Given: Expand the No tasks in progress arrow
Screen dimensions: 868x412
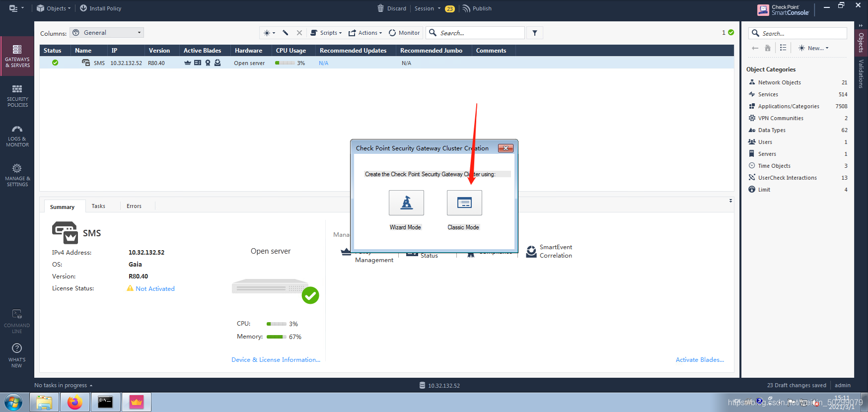Looking at the screenshot, I should pos(91,386).
